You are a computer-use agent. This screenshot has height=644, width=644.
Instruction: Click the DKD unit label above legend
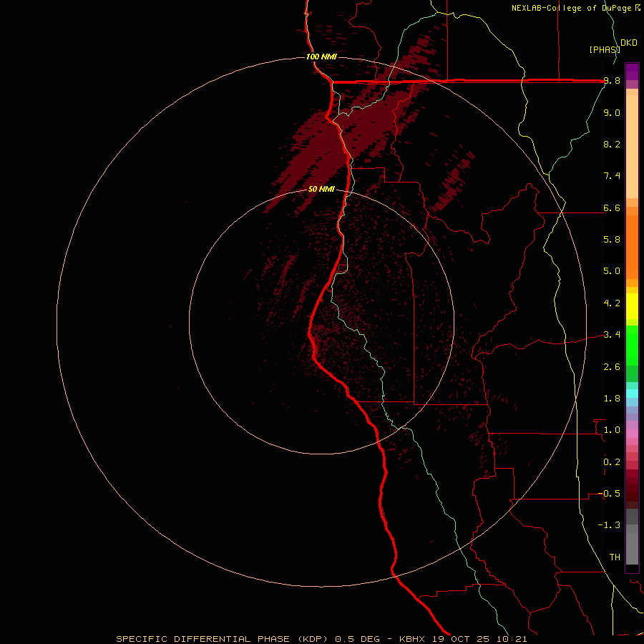coord(628,43)
